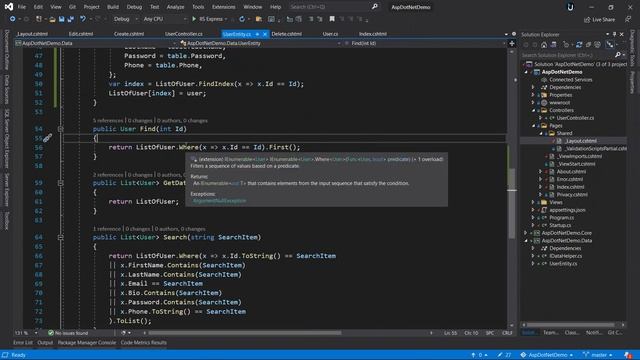
Task: Collapse the Search method outlining box
Action: [x=60, y=237]
